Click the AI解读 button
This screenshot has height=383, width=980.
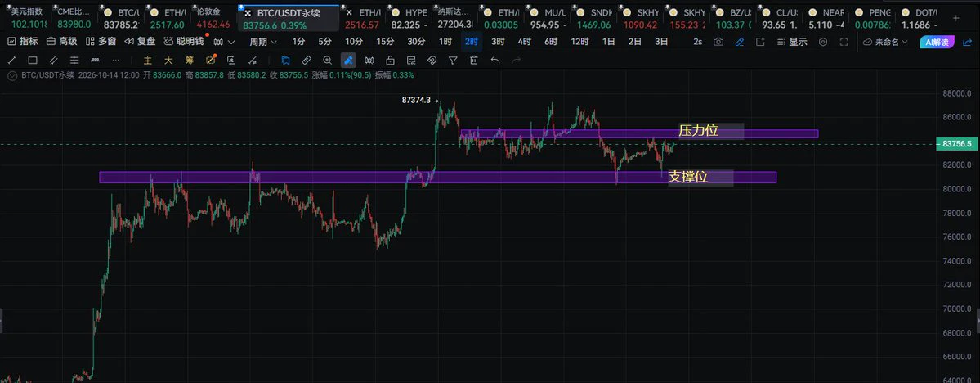click(x=937, y=42)
